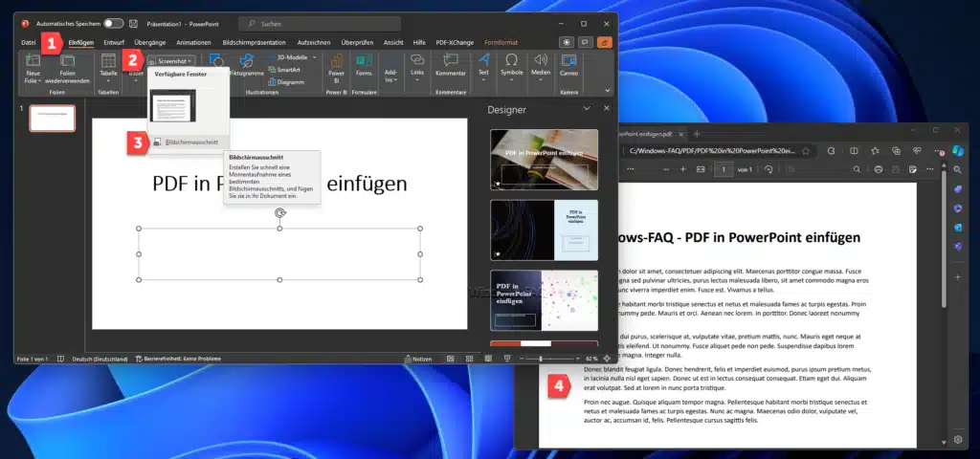Collapse the ribbon with the chevron
The width and height of the screenshot is (980, 459).
[x=608, y=91]
